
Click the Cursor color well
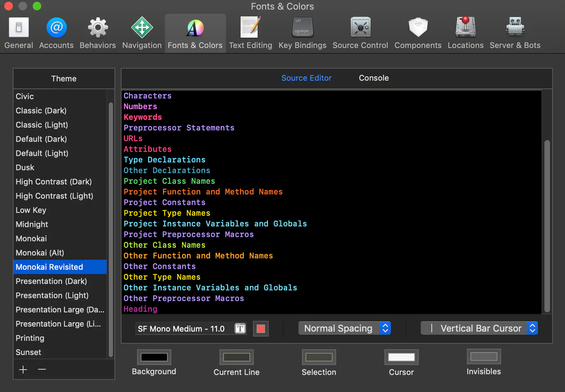(402, 357)
